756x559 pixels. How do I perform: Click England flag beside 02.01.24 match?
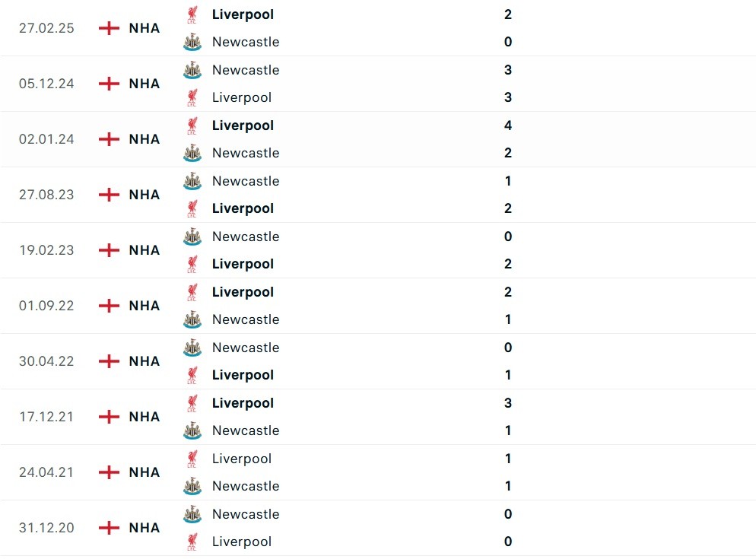coord(110,139)
